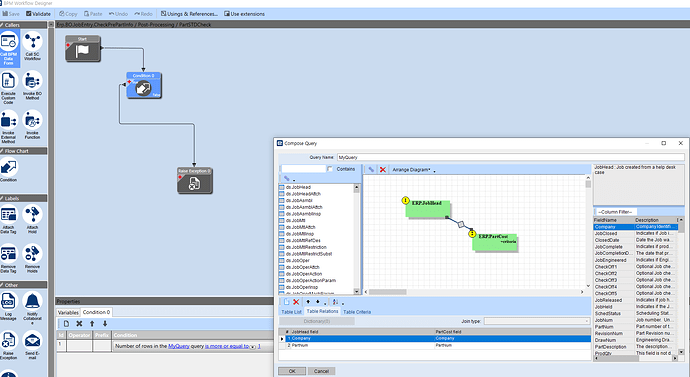Open the MyQuery link in the condition
690x377 pixels.
pyautogui.click(x=179, y=346)
